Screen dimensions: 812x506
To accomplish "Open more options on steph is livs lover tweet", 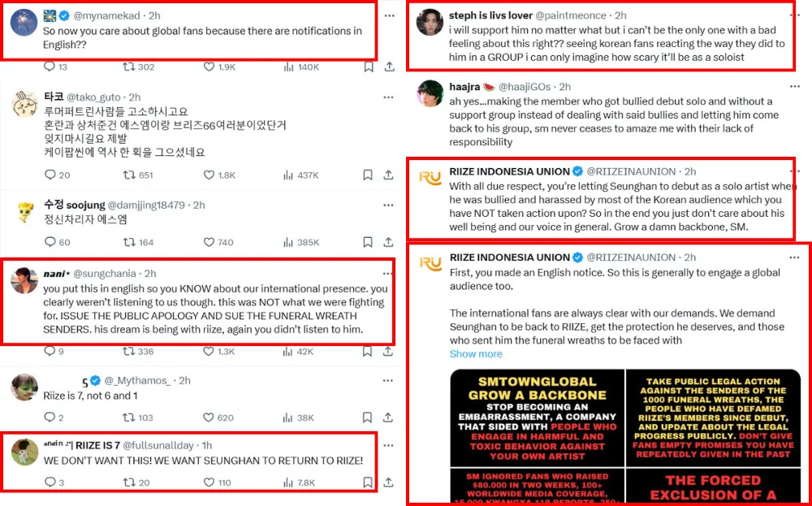I will [794, 15].
